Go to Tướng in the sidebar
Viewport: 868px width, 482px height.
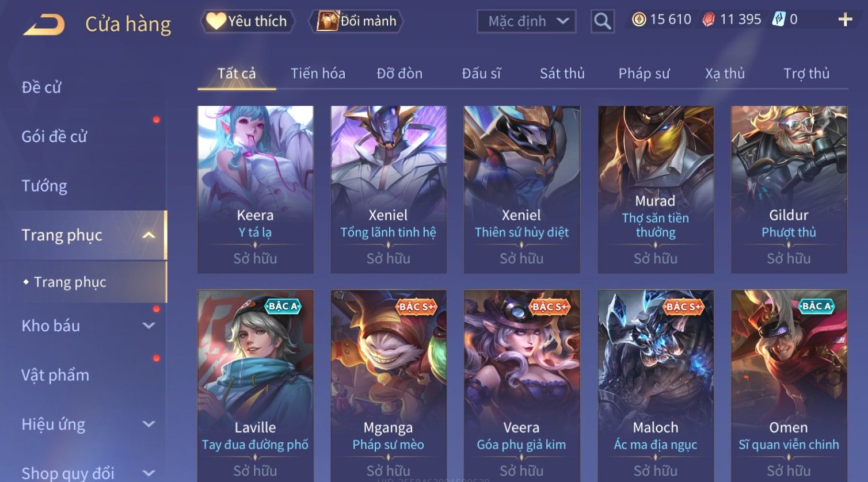[44, 186]
